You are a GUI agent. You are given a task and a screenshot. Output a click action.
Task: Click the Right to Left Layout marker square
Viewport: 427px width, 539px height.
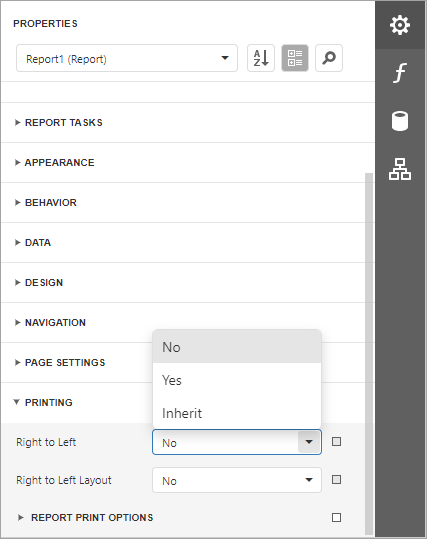(x=336, y=480)
